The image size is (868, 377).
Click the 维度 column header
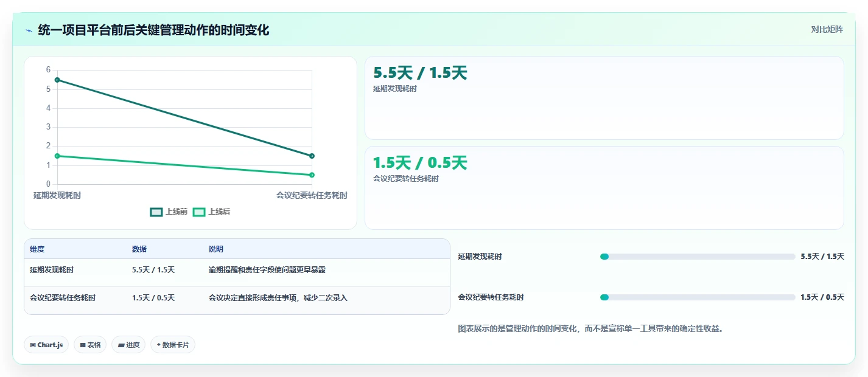coord(37,249)
